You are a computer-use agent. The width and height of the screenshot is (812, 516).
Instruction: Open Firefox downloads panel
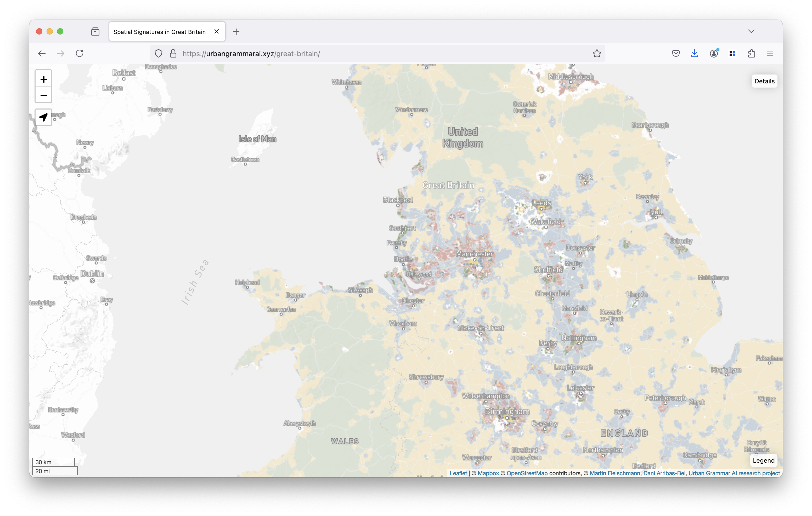click(x=694, y=54)
